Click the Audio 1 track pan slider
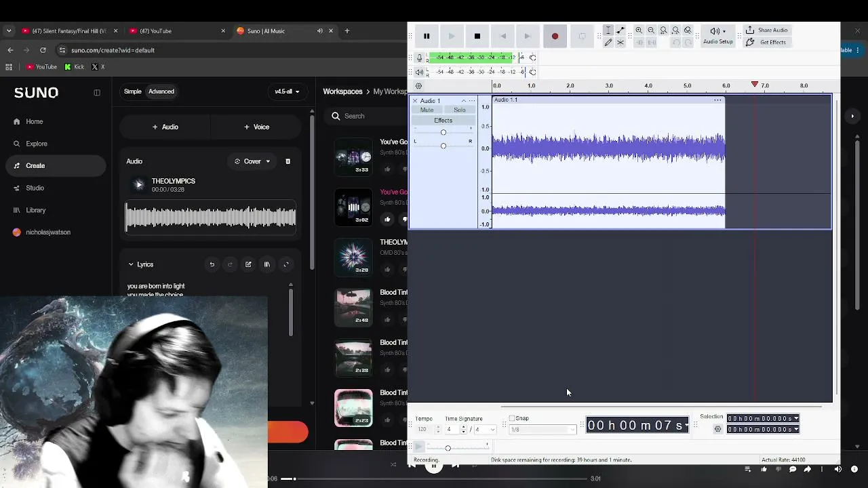This screenshot has height=488, width=868. pyautogui.click(x=443, y=146)
